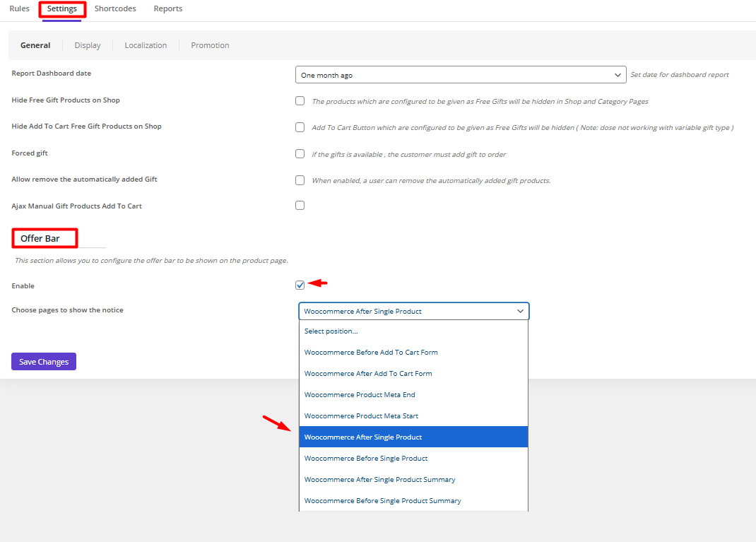The height and width of the screenshot is (542, 756).
Task: Click the Offer Bar description sentence
Action: (151, 260)
